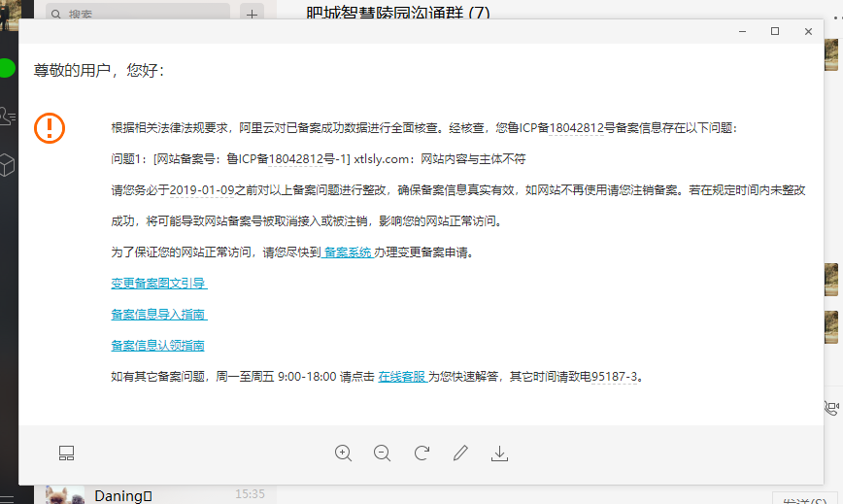Screen dimensions: 843x504
Task: Open the 变更备案图文引导 link
Action: pyautogui.click(x=158, y=284)
